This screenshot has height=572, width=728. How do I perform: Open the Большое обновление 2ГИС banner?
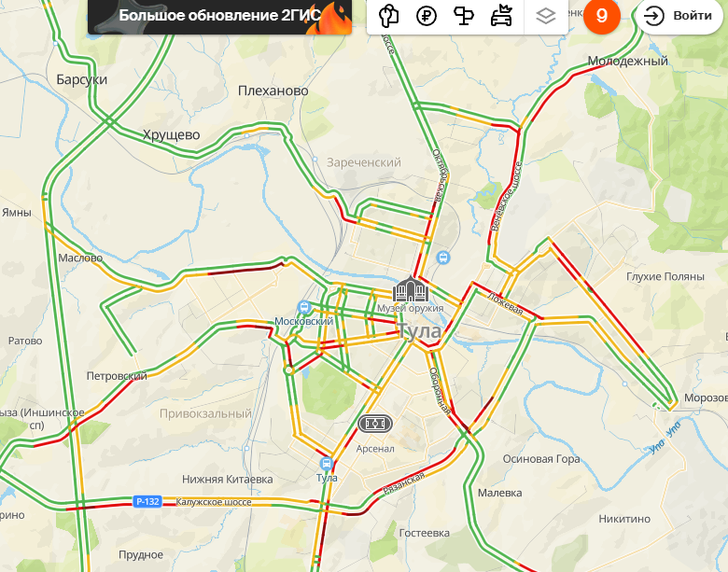219,16
